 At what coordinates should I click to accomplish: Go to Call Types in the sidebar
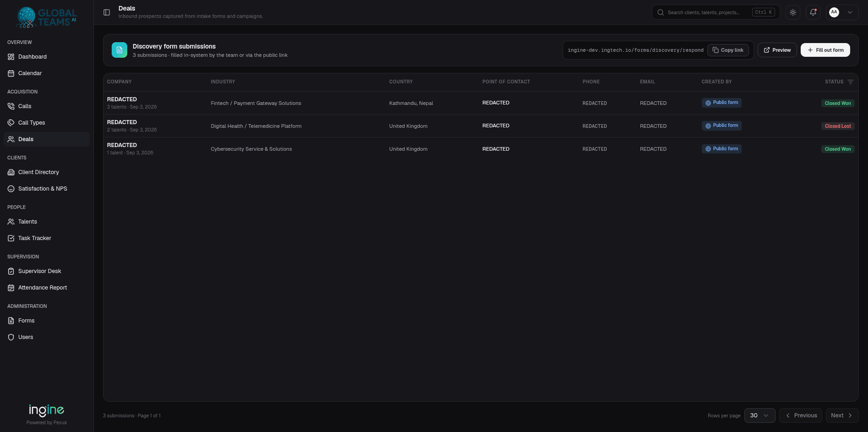(46, 123)
